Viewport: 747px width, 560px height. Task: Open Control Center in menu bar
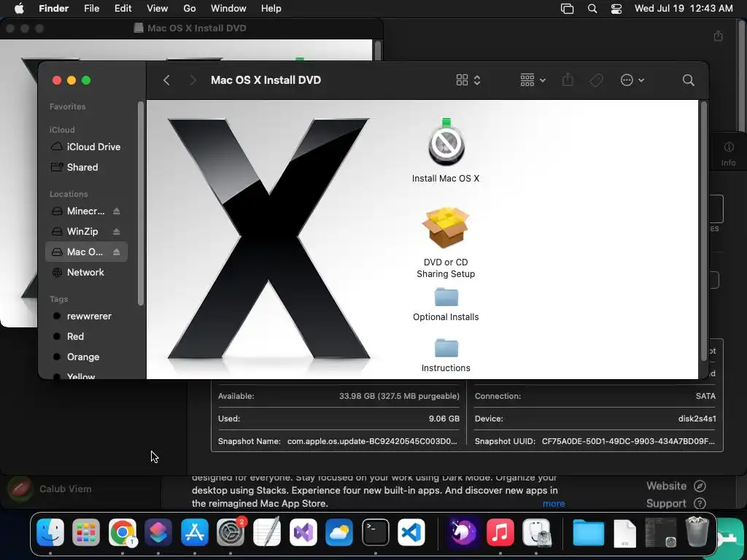tap(616, 9)
